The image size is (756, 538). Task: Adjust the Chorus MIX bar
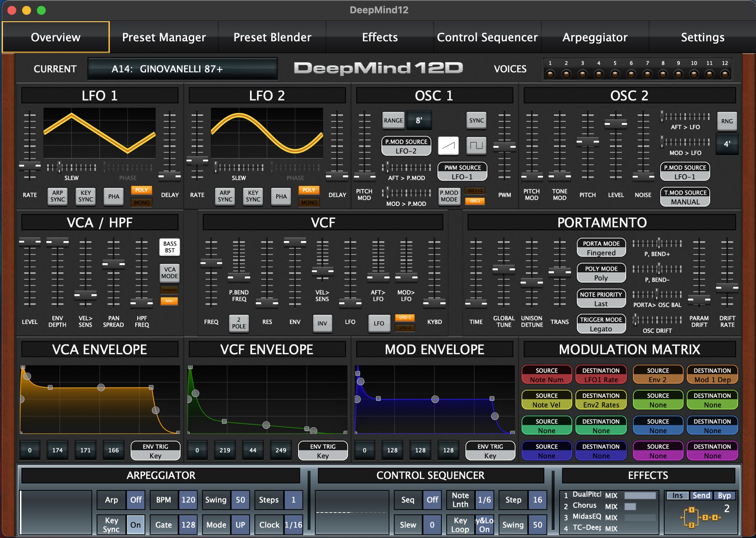640,506
